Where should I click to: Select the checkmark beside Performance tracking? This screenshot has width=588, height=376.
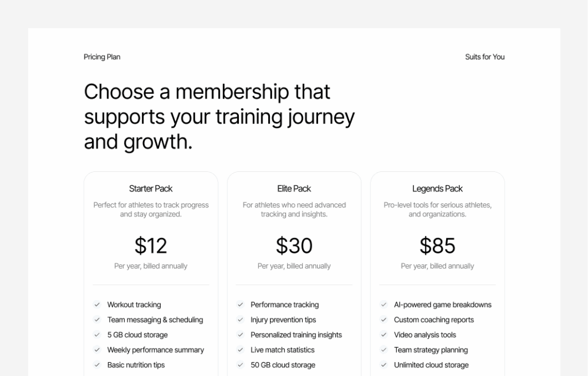[241, 305]
